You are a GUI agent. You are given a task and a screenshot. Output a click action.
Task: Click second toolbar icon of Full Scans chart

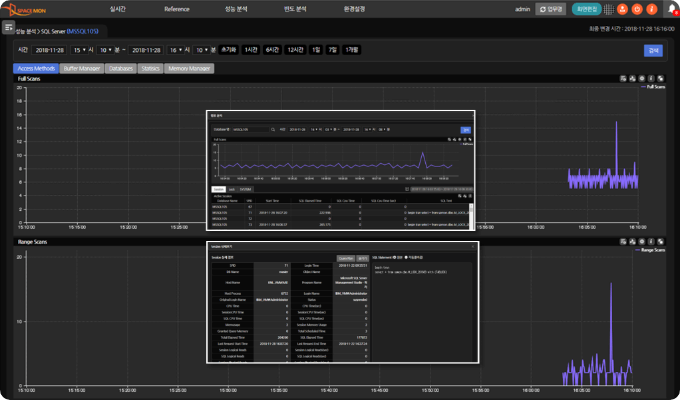[x=632, y=79]
